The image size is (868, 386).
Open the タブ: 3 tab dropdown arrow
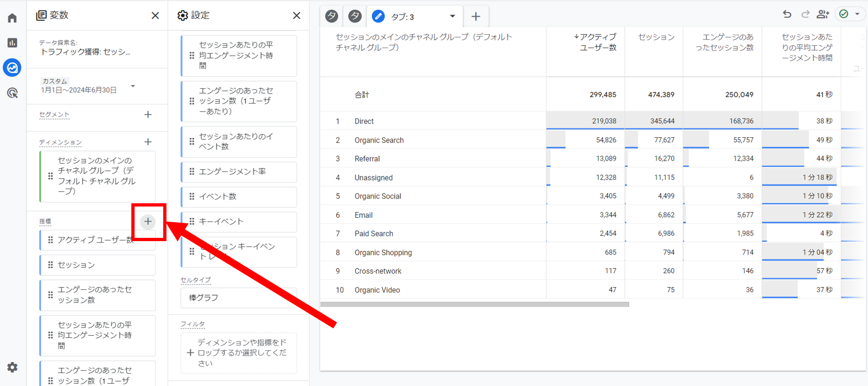tap(452, 16)
